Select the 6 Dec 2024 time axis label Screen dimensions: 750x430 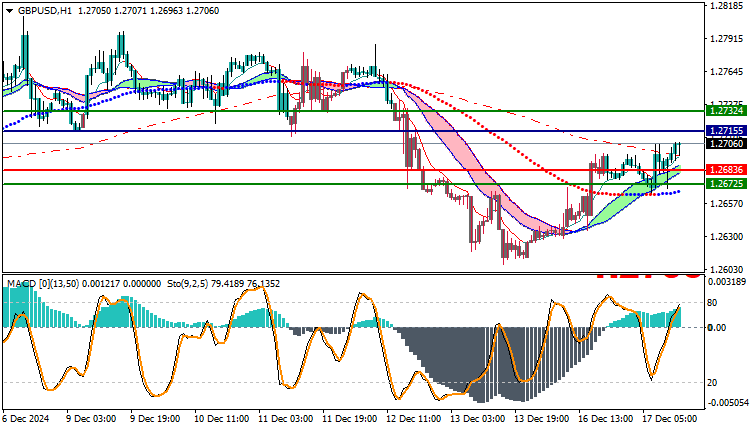pyautogui.click(x=26, y=419)
